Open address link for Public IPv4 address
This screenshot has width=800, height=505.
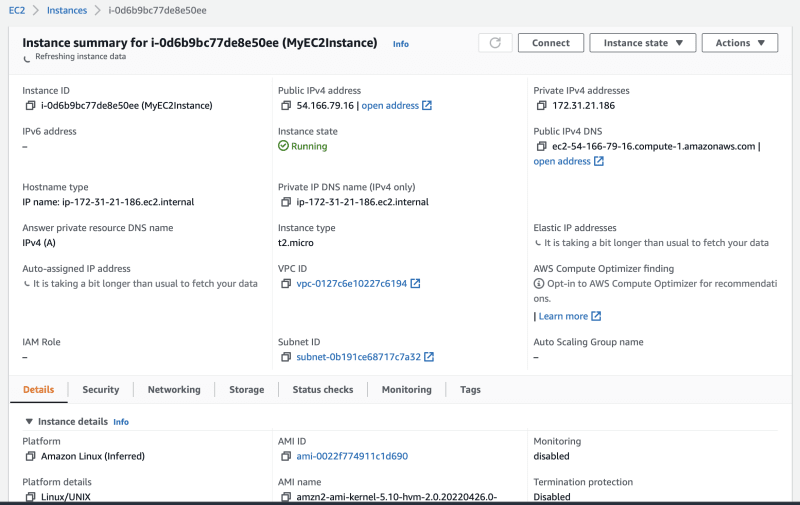[x=390, y=106]
